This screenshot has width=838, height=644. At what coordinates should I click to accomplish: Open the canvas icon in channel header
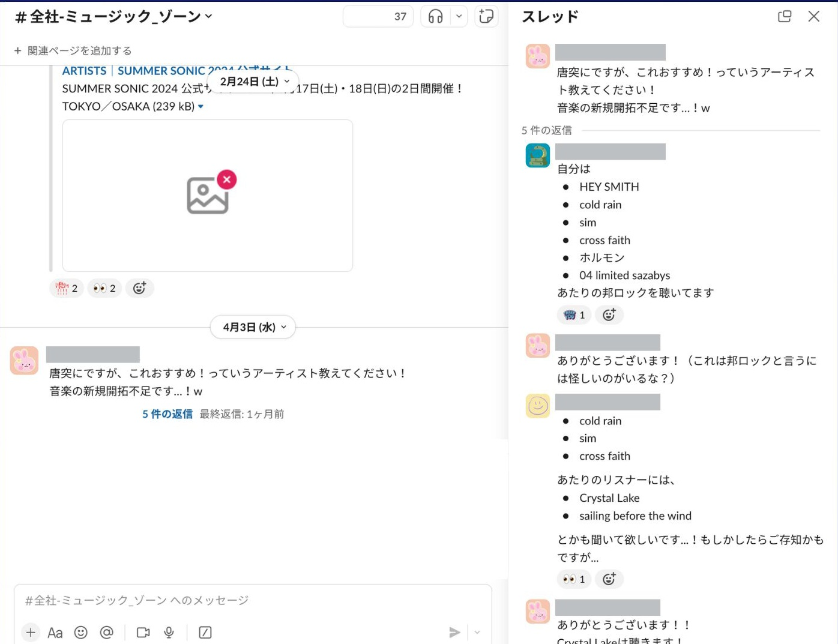(486, 17)
